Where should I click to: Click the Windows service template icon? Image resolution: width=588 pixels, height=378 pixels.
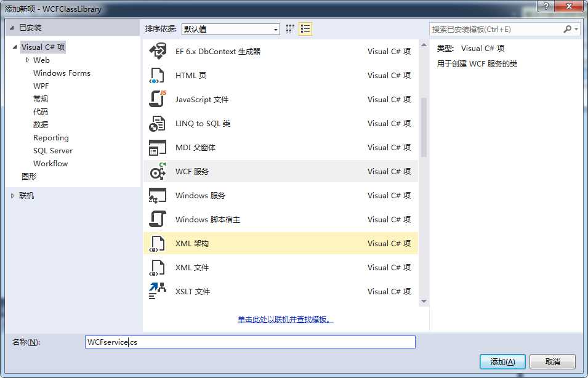(158, 195)
